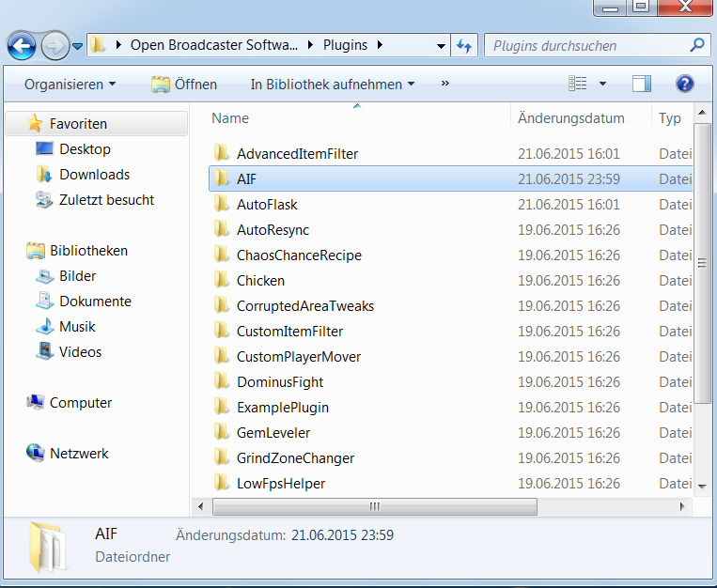Click the greyed Forward arrow button
This screenshot has height=588, width=717.
55,45
